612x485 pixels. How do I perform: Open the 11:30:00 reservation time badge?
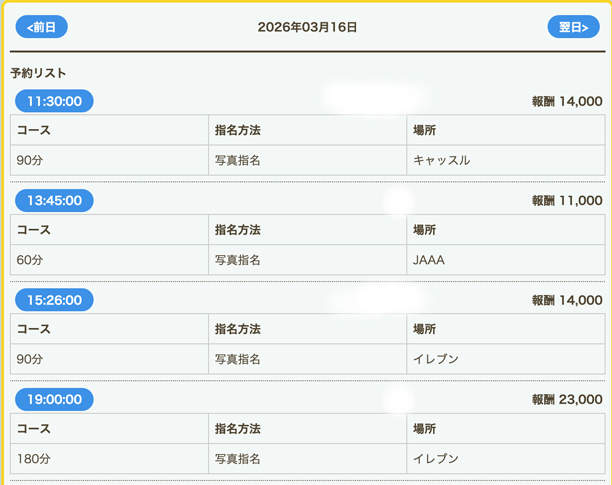pyautogui.click(x=54, y=101)
